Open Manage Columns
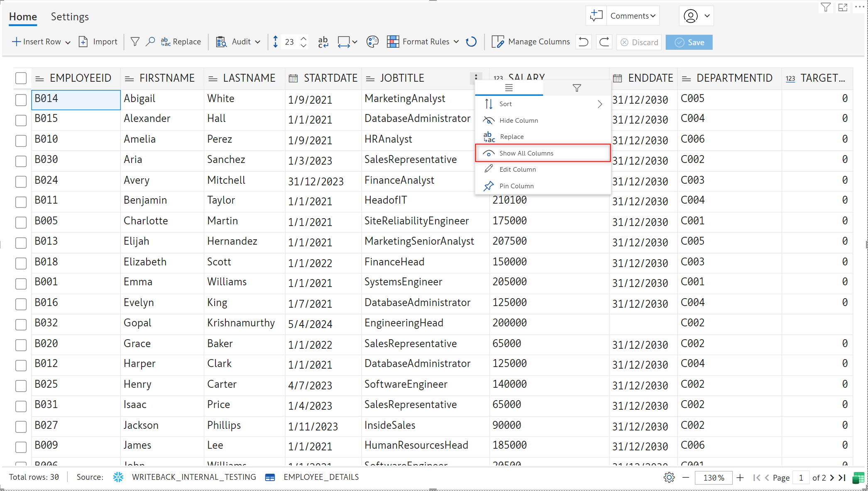868x491 pixels. click(x=531, y=42)
